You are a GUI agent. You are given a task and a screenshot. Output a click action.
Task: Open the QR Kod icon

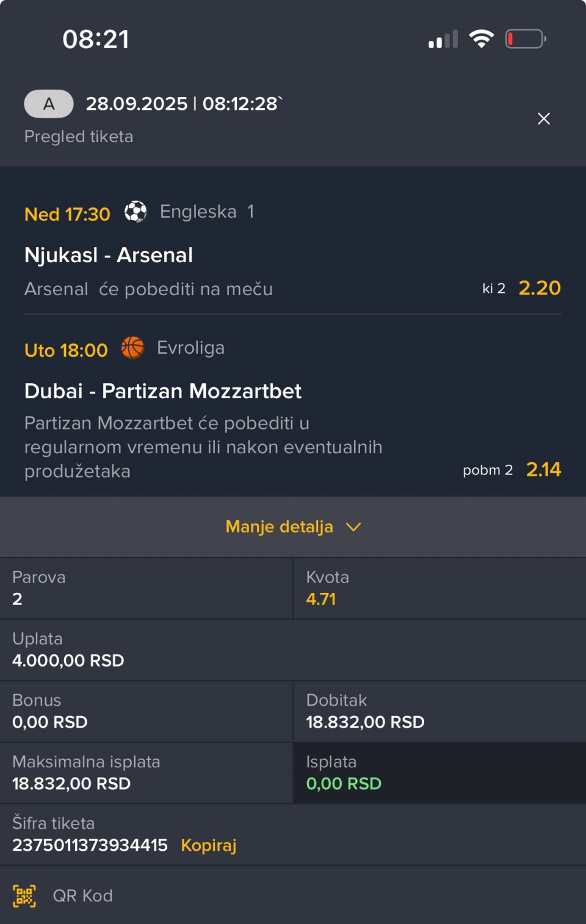pos(24,896)
